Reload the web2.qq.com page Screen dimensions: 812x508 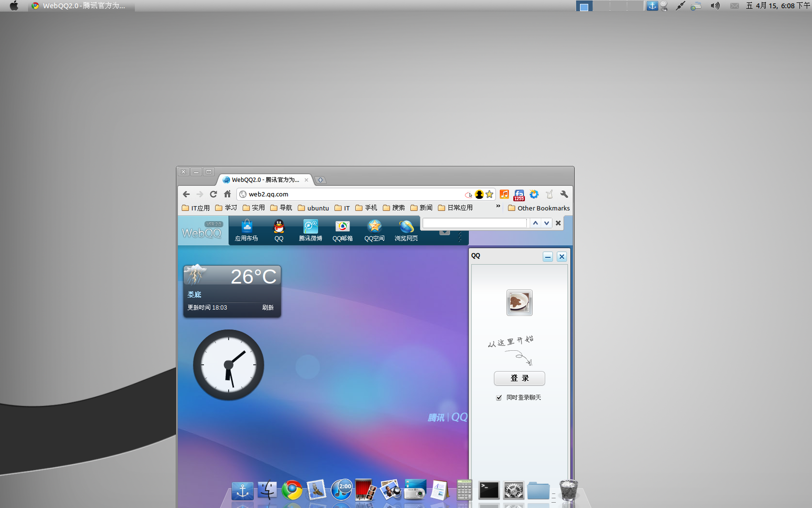pyautogui.click(x=213, y=194)
